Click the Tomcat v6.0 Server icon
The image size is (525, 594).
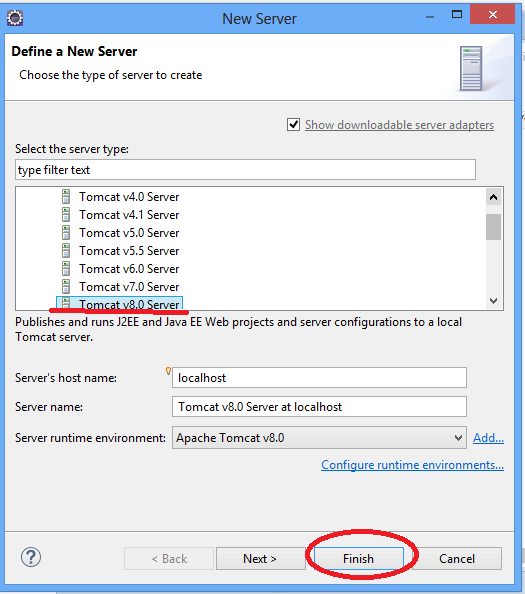(66, 269)
